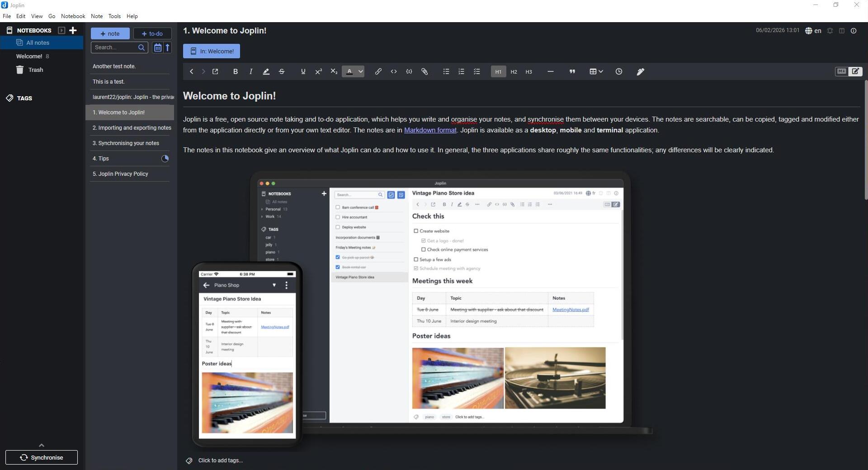Apply strikethrough formatting
The image size is (868, 470).
[282, 71]
